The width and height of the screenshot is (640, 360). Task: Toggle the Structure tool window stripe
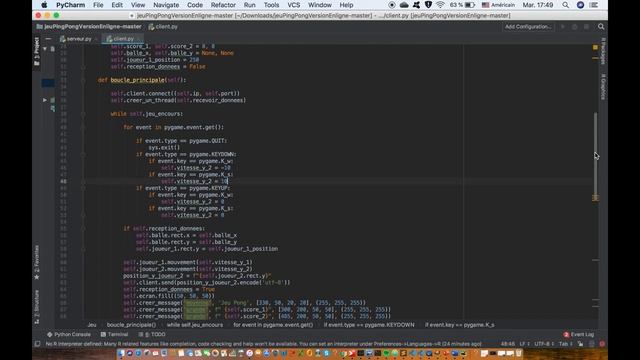pyautogui.click(x=36, y=307)
